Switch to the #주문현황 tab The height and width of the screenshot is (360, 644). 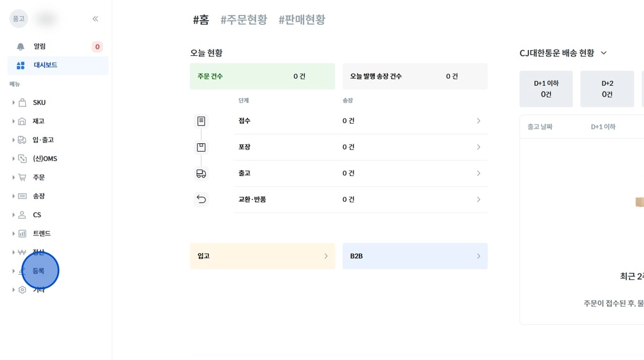(244, 20)
